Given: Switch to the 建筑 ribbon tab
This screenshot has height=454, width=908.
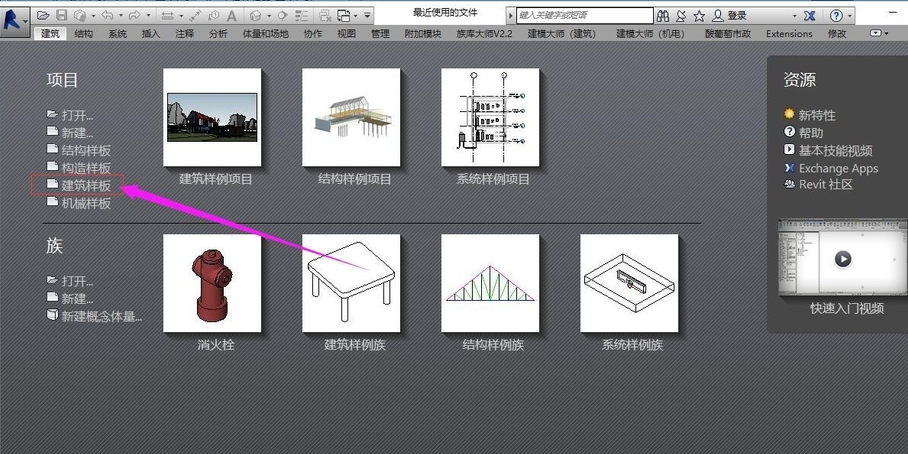Looking at the screenshot, I should 50,34.
